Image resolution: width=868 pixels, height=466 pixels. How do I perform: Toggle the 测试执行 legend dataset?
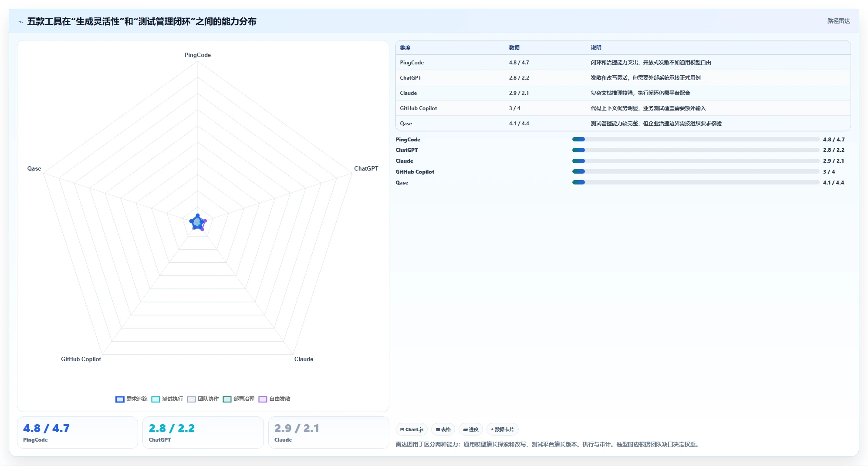coord(167,399)
